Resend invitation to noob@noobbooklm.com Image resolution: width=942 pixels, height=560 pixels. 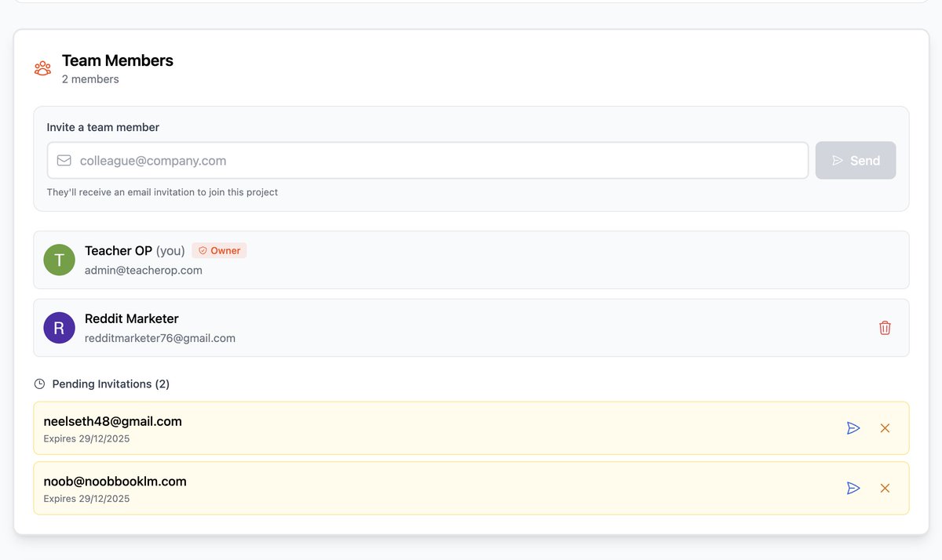pos(853,488)
